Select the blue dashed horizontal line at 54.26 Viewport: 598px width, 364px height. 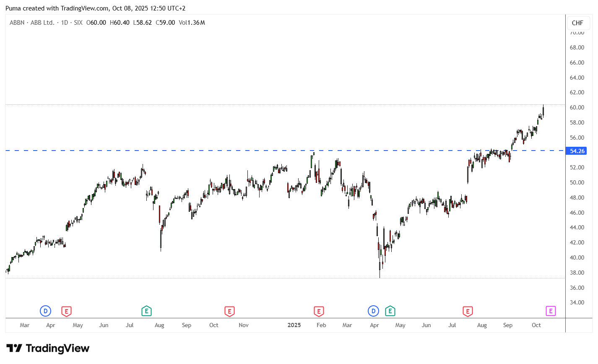point(285,150)
